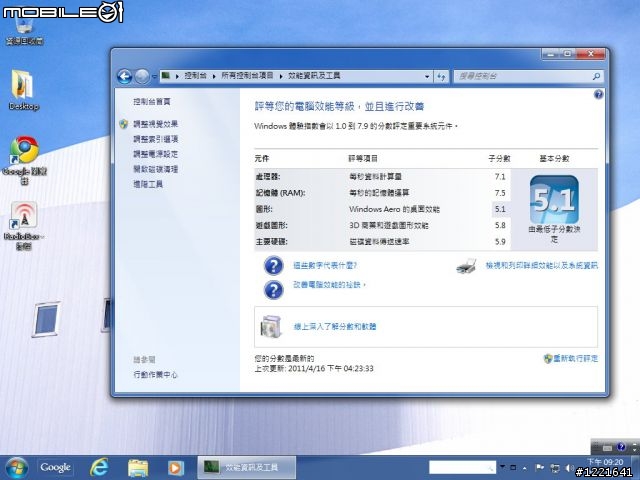Image resolution: width=640 pixels, height=480 pixels.
Task: Click the printer icon
Action: click(467, 266)
